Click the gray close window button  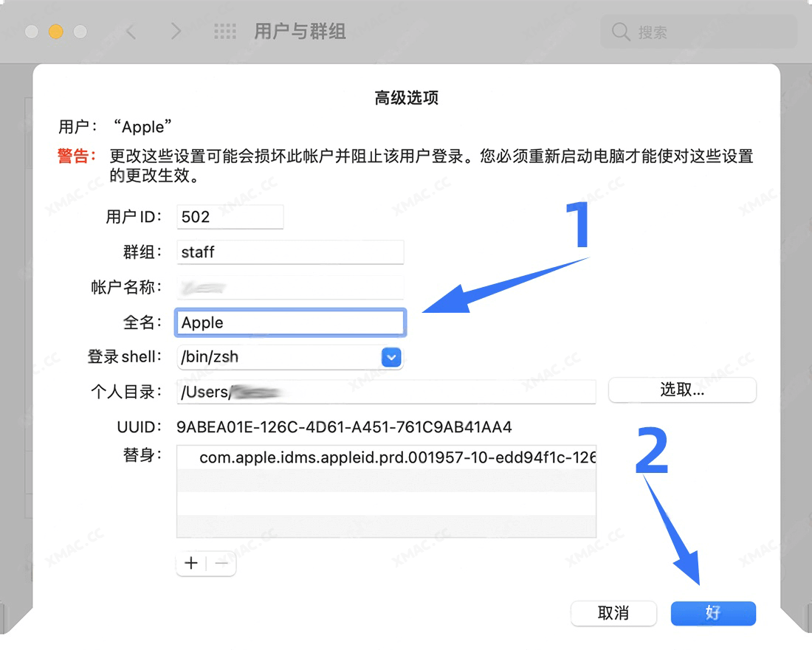point(31,32)
